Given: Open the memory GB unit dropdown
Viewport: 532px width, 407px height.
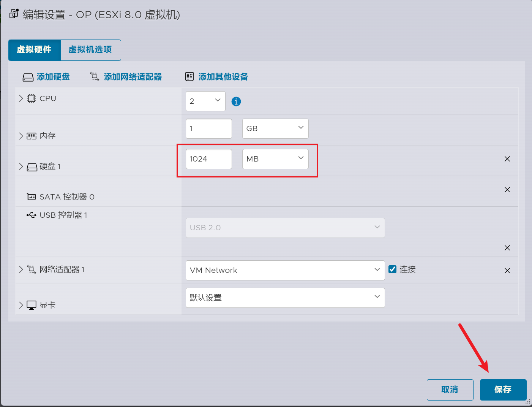Looking at the screenshot, I should 275,128.
